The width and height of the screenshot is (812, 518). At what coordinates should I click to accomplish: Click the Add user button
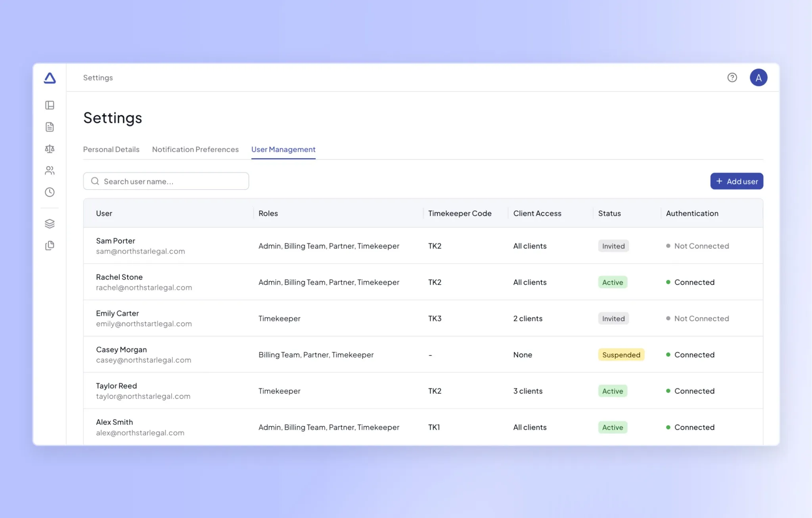(x=736, y=181)
